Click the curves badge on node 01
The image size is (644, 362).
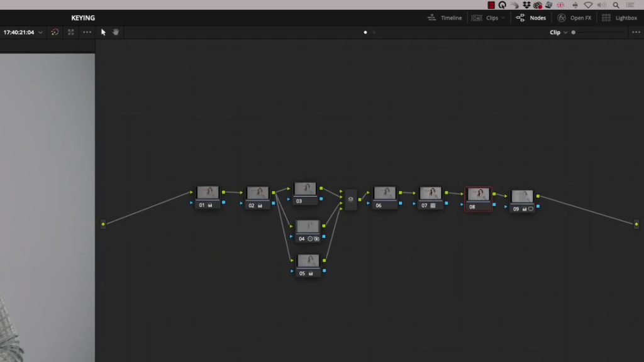tap(210, 206)
